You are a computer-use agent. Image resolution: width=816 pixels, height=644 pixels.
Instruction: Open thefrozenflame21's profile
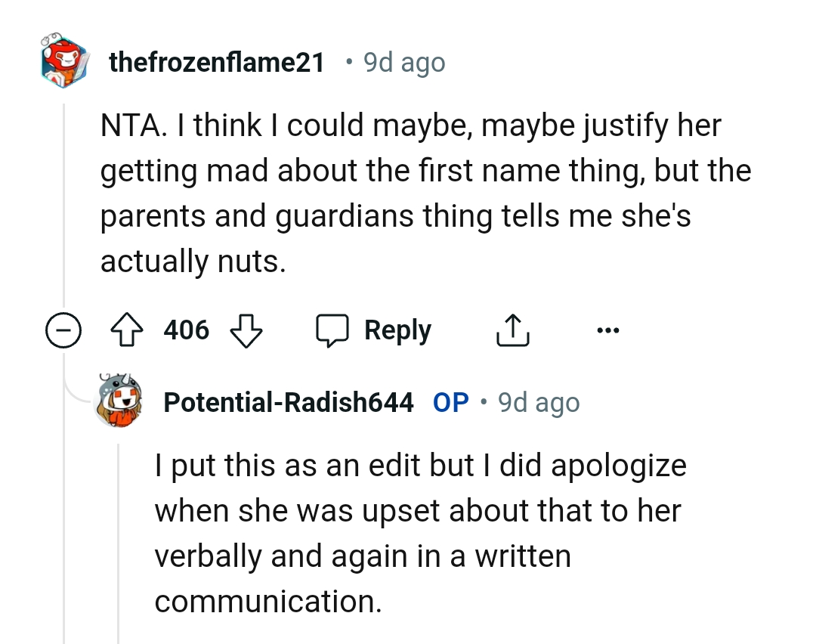click(218, 62)
